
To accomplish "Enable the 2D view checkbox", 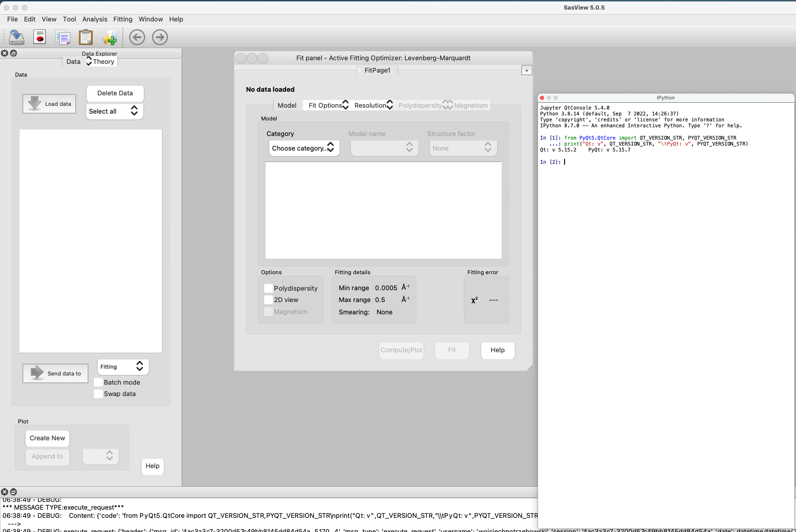I will pos(268,300).
